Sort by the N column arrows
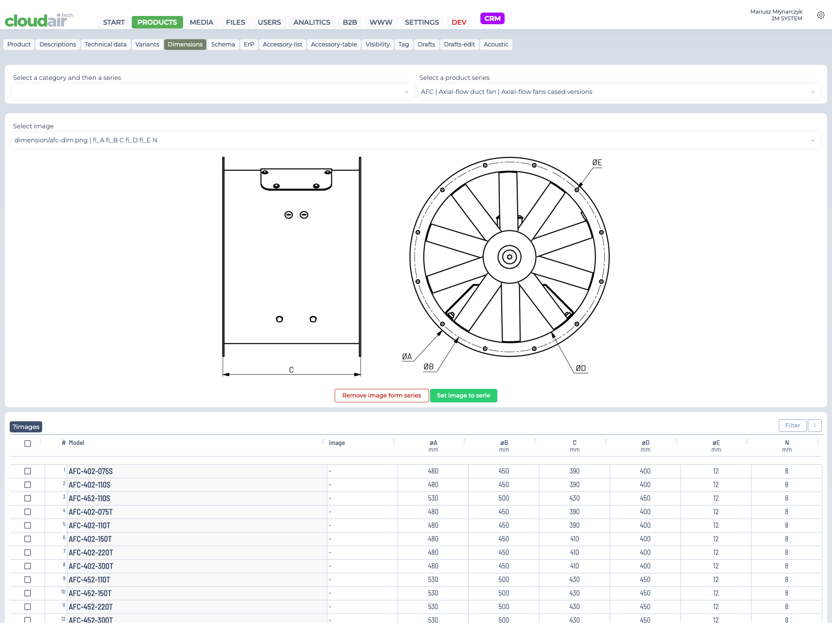Viewport: 832px width, 644px height. 818,442
